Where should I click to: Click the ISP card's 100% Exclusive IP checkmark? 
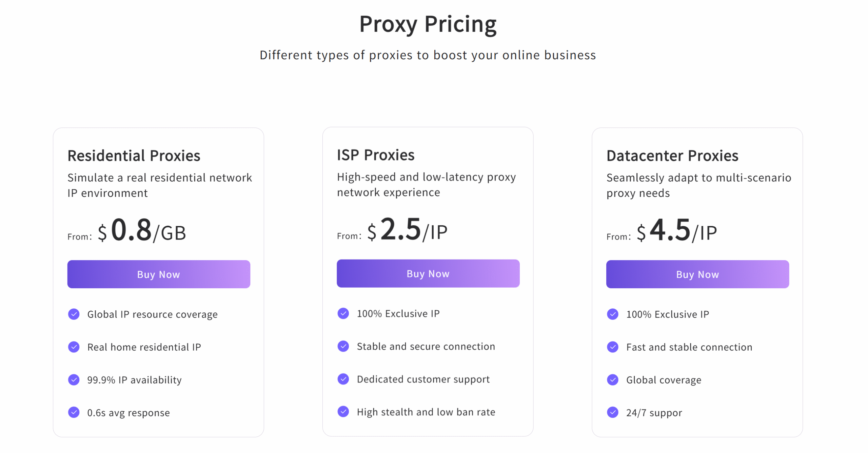[343, 313]
